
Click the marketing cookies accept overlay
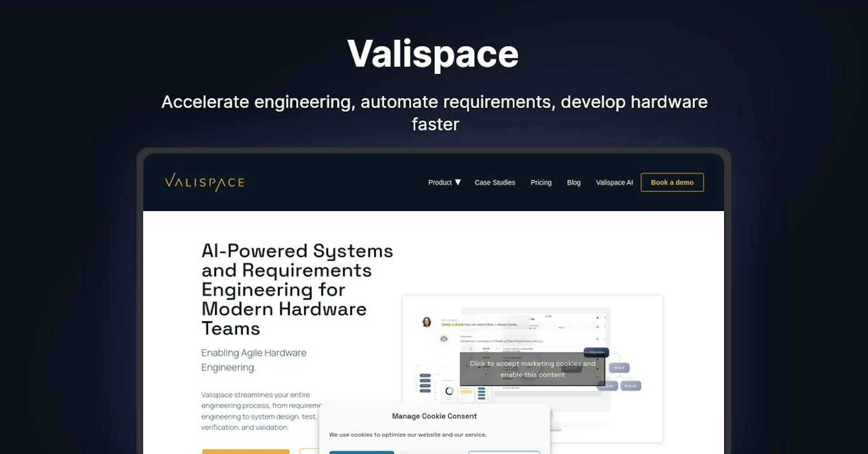tap(532, 369)
